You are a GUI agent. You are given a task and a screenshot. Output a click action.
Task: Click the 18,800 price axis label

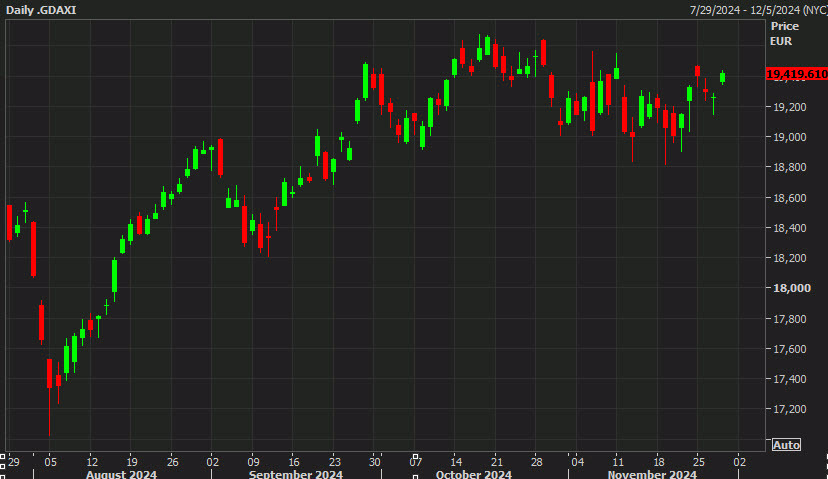tap(789, 167)
